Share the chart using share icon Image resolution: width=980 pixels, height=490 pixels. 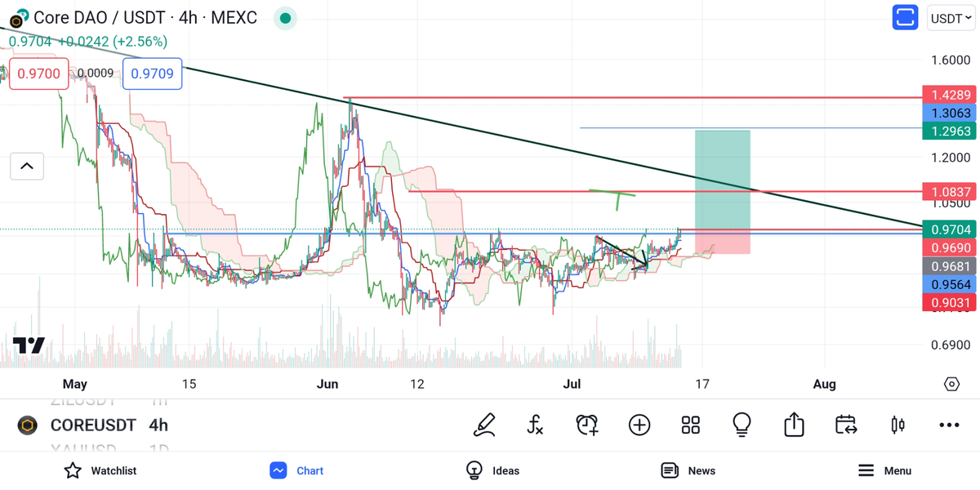pyautogui.click(x=794, y=425)
